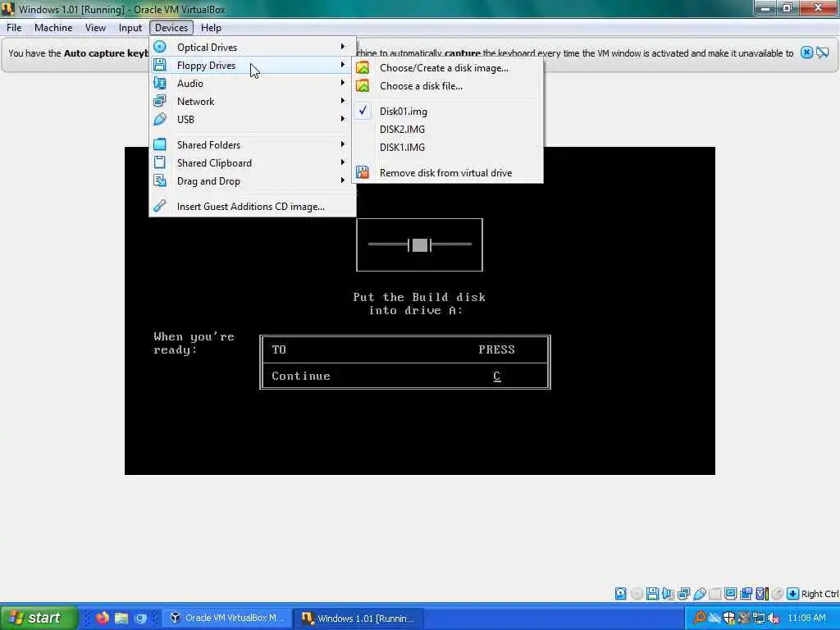Viewport: 840px width, 630px height.
Task: Click the Windows Start button
Action: pyautogui.click(x=38, y=618)
